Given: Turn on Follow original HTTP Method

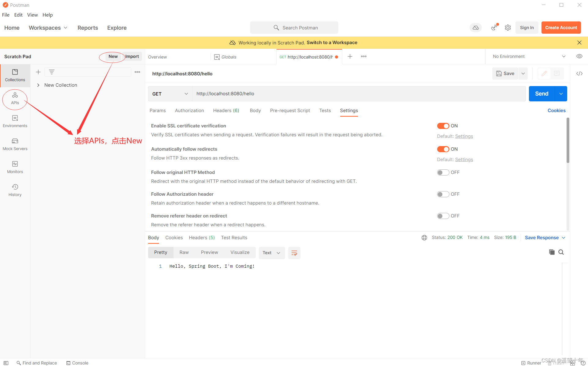Looking at the screenshot, I should point(443,172).
